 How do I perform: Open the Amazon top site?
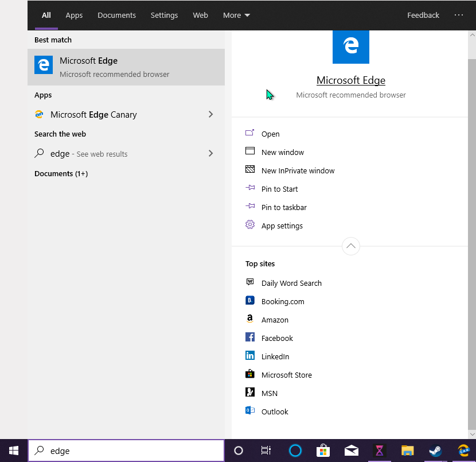tap(275, 320)
